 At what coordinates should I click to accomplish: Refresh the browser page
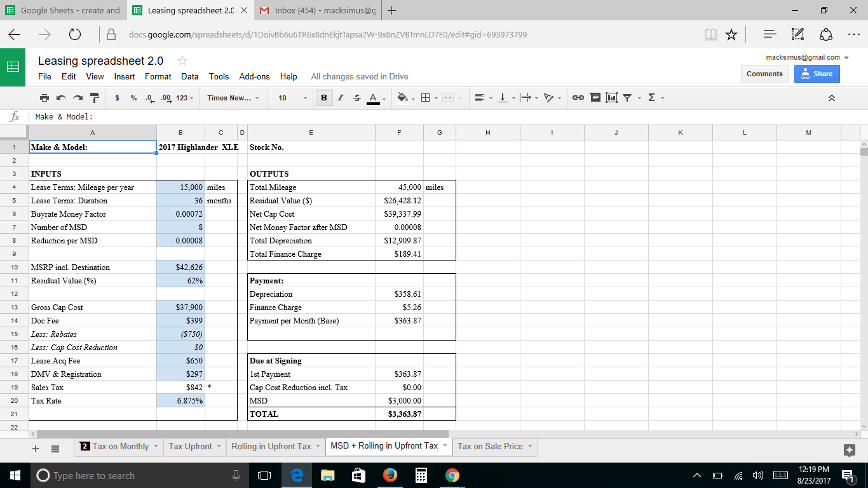74,34
